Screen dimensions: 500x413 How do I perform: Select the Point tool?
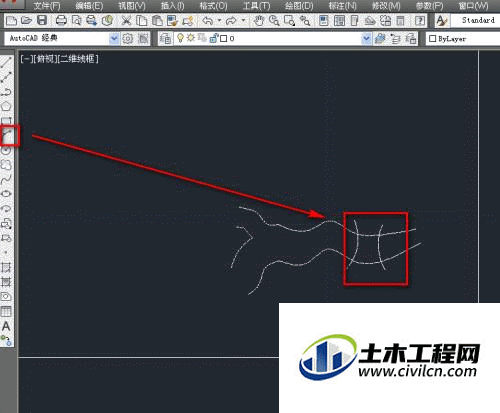(6, 252)
